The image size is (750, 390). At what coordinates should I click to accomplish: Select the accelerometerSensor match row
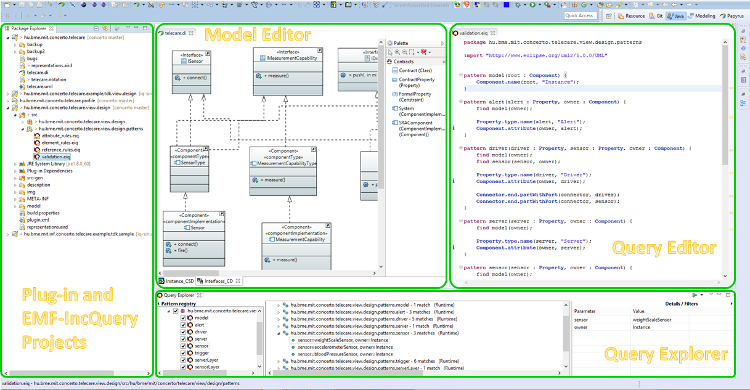point(342,347)
